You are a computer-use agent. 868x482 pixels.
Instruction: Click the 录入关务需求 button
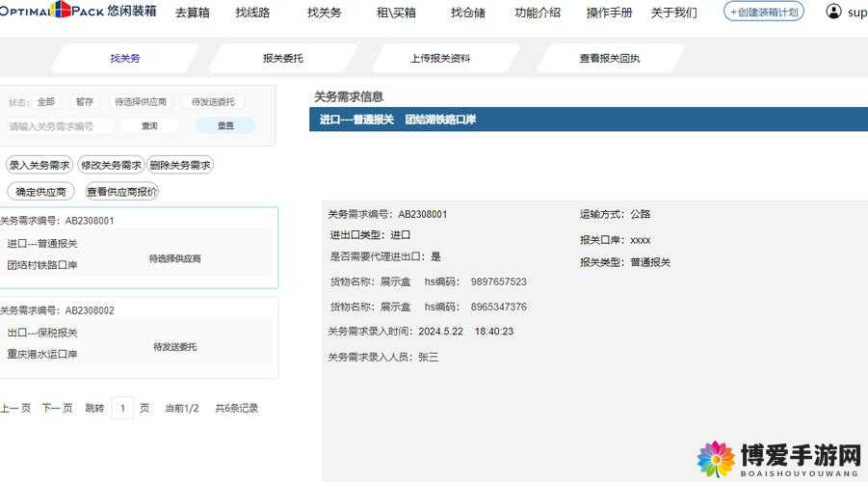point(39,165)
